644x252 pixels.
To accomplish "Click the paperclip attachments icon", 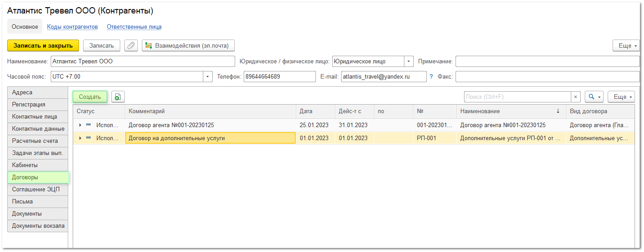I will [131, 45].
